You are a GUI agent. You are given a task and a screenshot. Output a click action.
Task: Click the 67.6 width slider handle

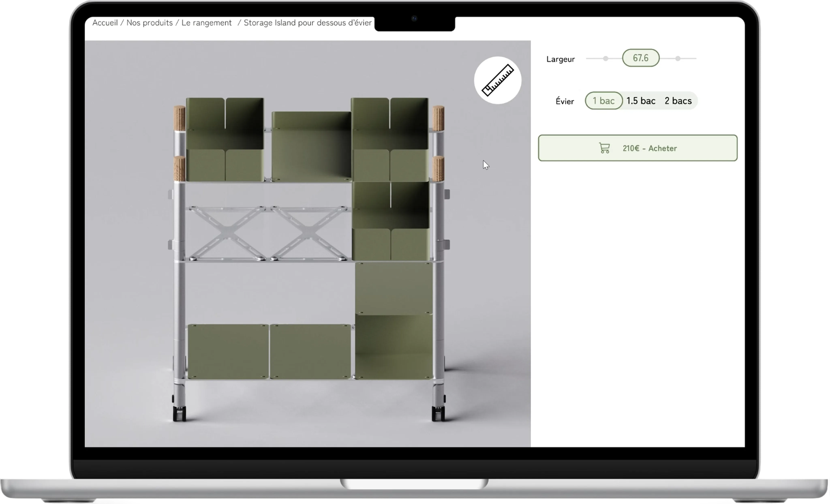pyautogui.click(x=640, y=58)
